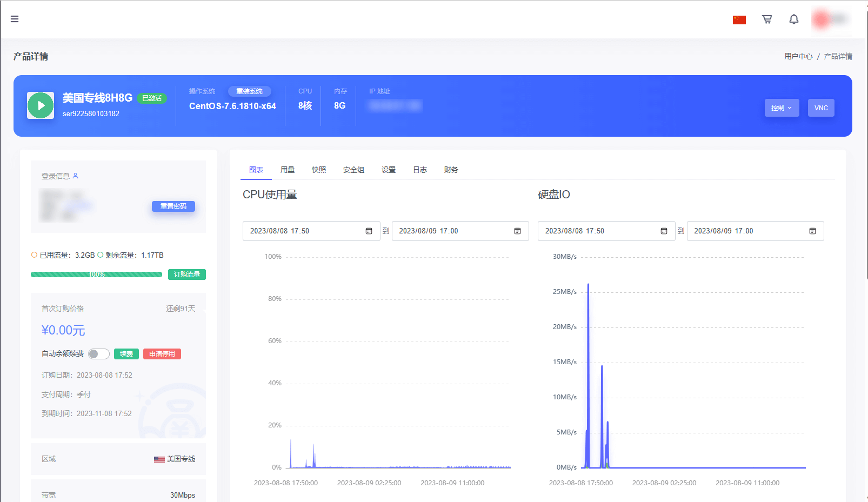
Task: Click the 重置密码 button
Action: 173,206
